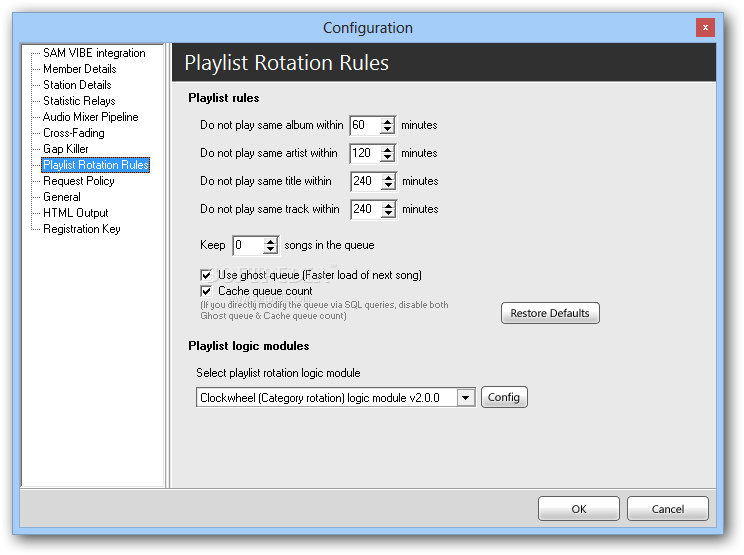Image resolution: width=744 pixels, height=555 pixels.
Task: Decrease same album minutes value
Action: (x=388, y=130)
